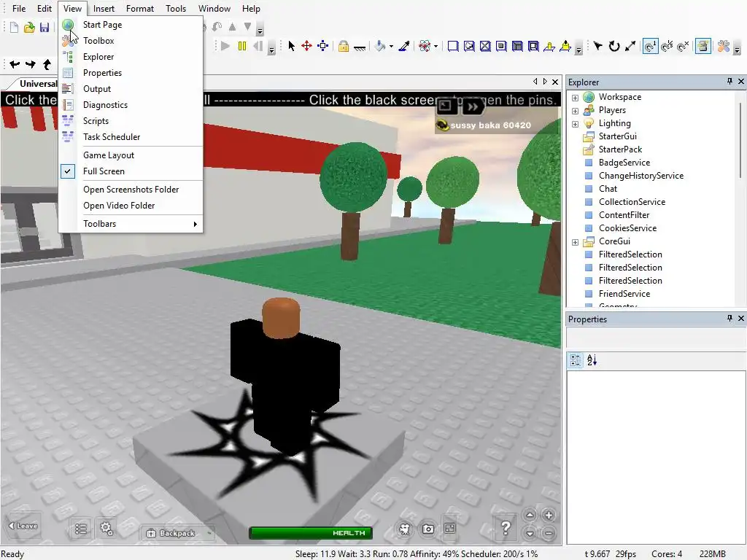Click the in-game help question mark
The image size is (747, 560).
point(506,528)
